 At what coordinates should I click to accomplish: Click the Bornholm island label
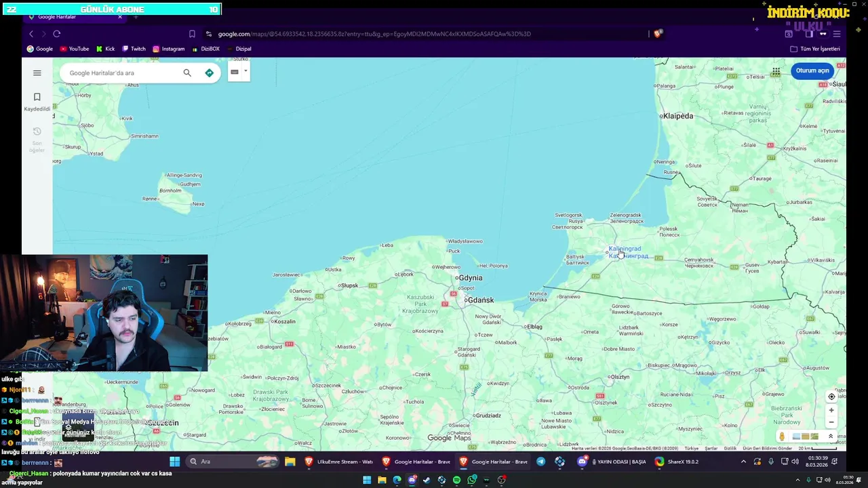tap(170, 190)
